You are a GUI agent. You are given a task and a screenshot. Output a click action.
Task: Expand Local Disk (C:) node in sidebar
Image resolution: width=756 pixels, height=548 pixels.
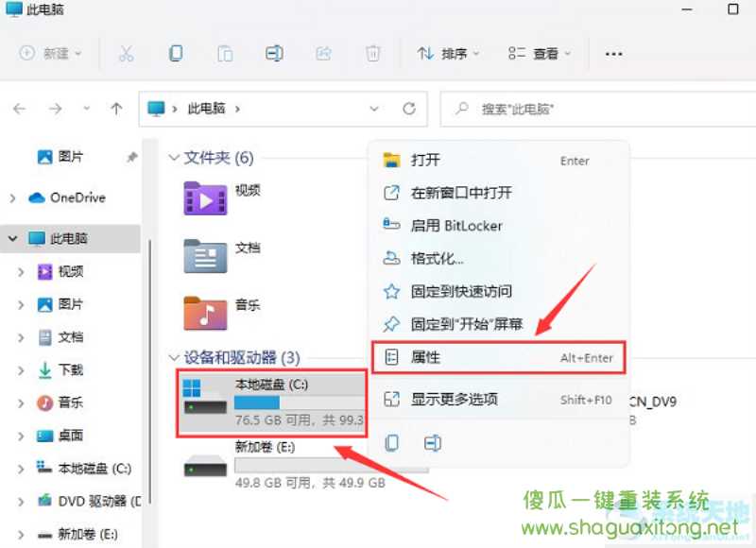point(20,469)
